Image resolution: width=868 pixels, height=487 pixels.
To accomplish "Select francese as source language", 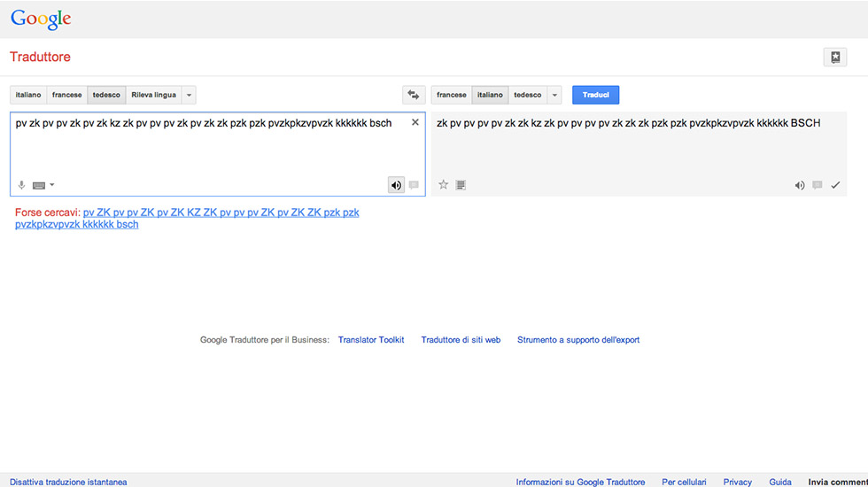I will click(67, 95).
